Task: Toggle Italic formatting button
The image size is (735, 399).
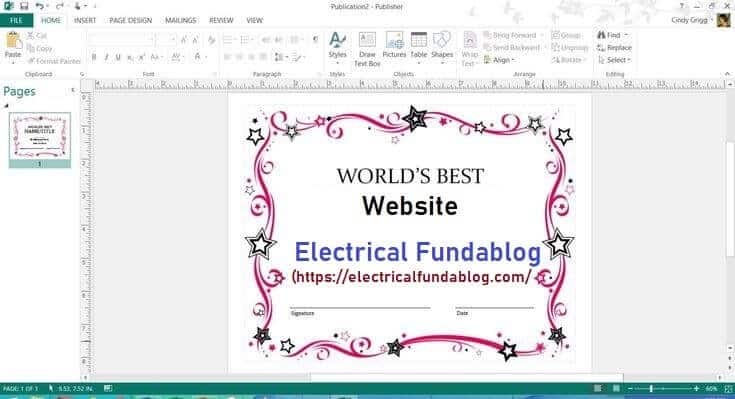Action: (x=106, y=57)
